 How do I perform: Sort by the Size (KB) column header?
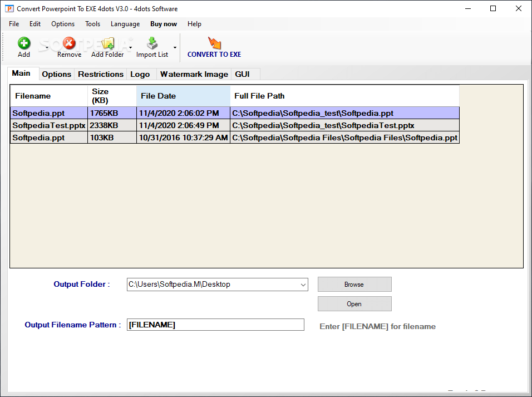[x=112, y=96]
